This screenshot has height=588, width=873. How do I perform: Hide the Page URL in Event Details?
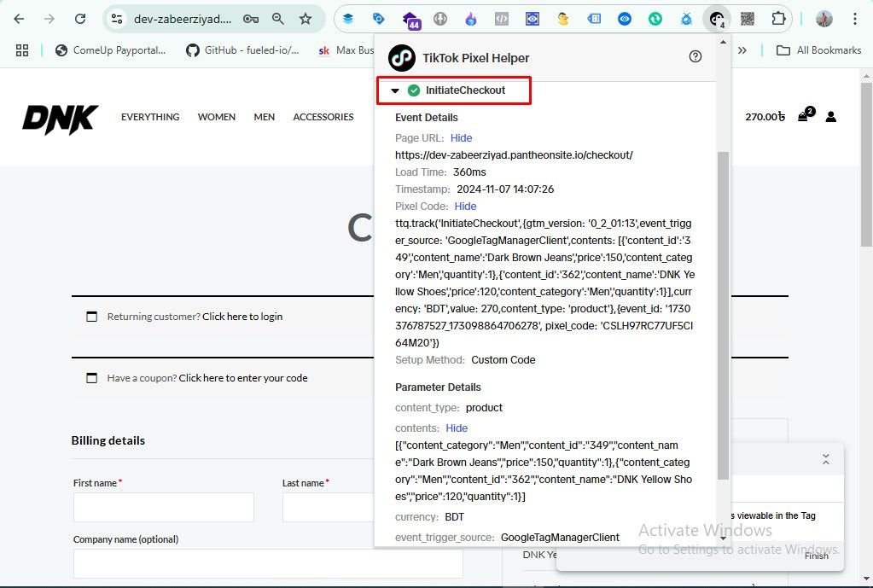pos(461,138)
